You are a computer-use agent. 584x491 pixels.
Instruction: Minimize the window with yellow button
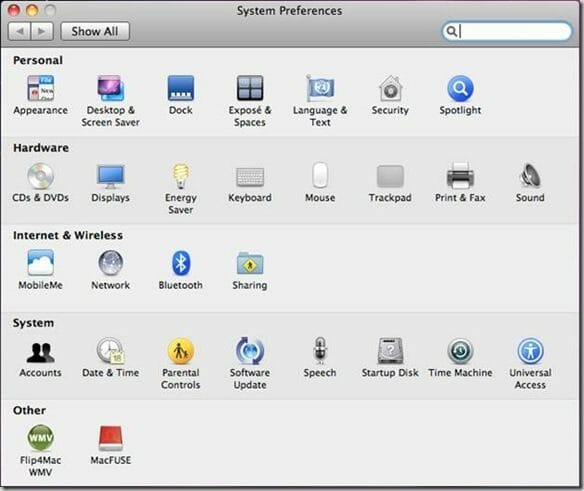point(32,10)
